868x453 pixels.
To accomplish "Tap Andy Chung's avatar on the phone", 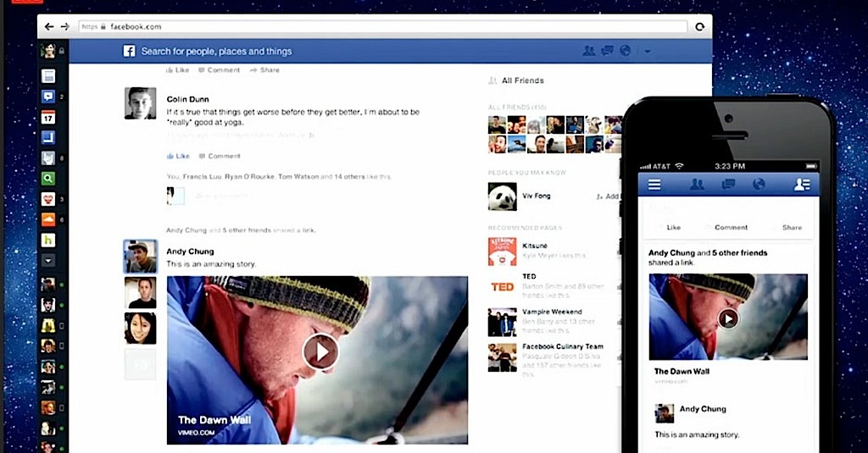I will [665, 412].
